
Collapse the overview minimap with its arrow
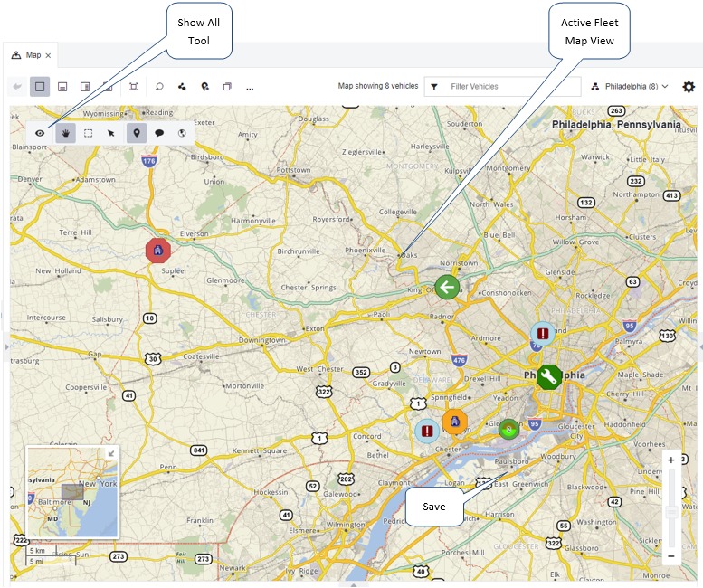pyautogui.click(x=111, y=453)
